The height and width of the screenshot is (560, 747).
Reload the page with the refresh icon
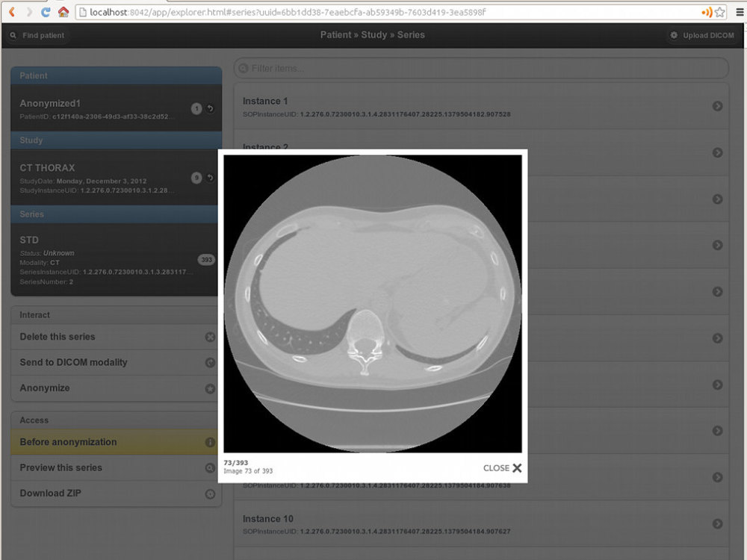(x=46, y=12)
